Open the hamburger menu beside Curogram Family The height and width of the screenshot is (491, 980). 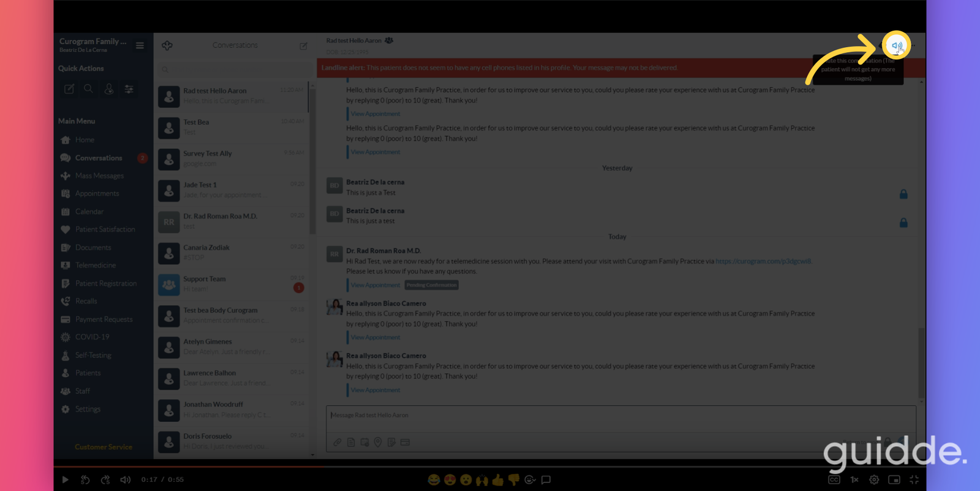(140, 45)
